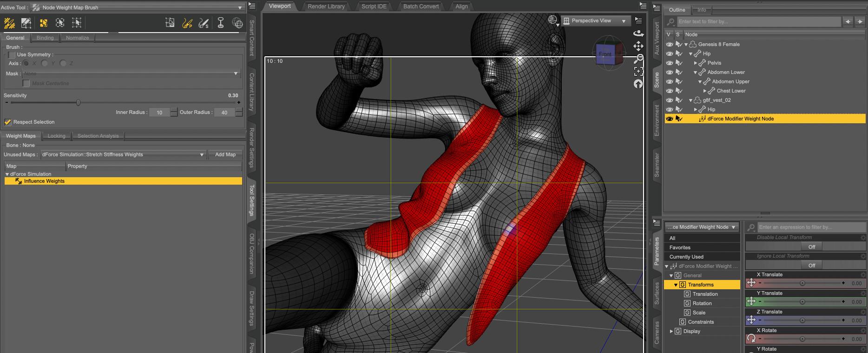Expand the Pelvis bone node
This screenshot has height=353, width=868.
tap(696, 63)
